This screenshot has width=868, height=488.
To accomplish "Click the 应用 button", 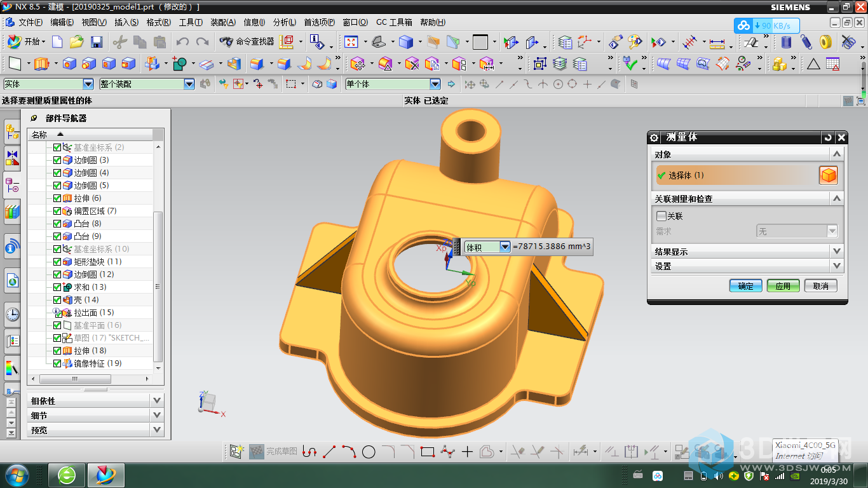I will (x=783, y=286).
